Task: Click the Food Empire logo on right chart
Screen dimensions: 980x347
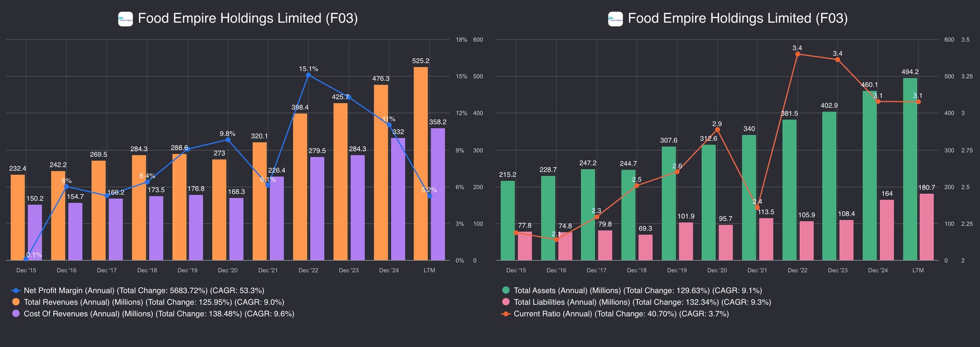Action: tap(615, 19)
